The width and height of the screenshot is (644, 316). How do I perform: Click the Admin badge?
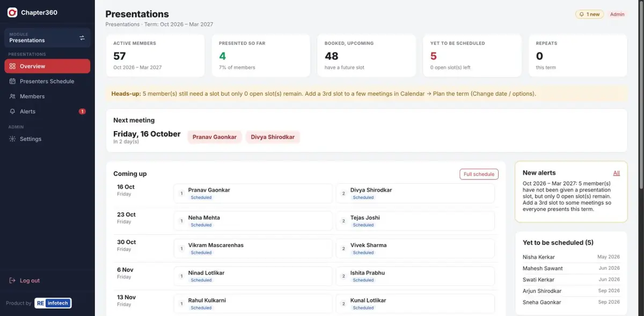(617, 15)
